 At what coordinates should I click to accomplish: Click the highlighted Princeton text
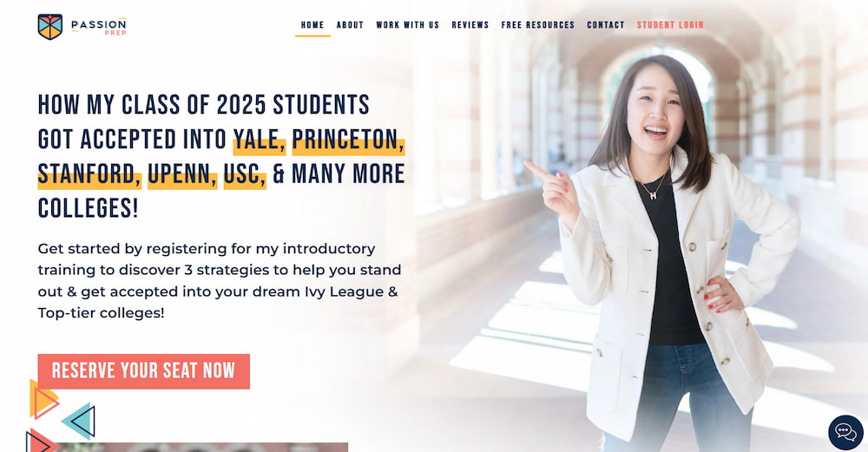click(x=348, y=140)
